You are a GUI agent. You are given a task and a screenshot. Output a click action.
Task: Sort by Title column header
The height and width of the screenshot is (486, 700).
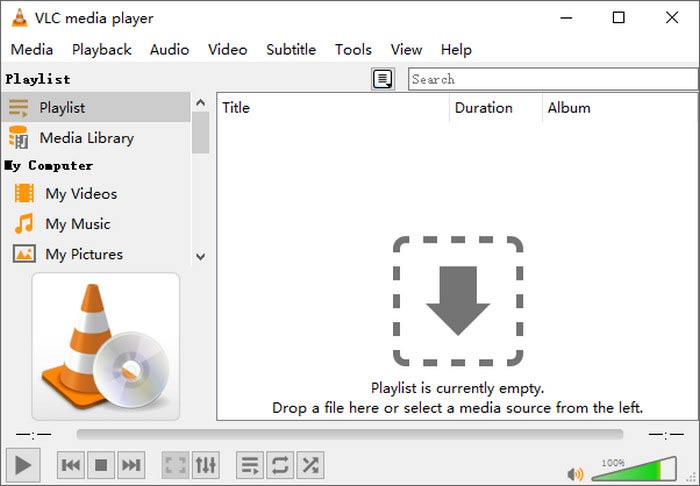tap(335, 108)
